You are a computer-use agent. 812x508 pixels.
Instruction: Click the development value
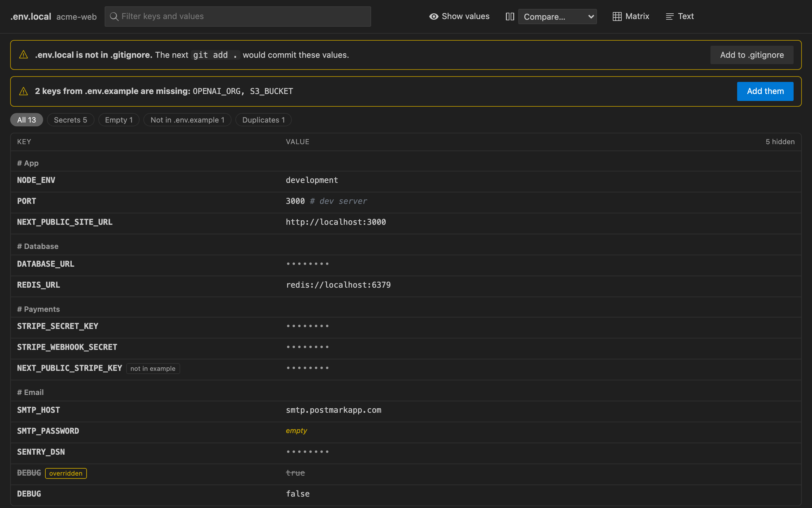tap(312, 180)
